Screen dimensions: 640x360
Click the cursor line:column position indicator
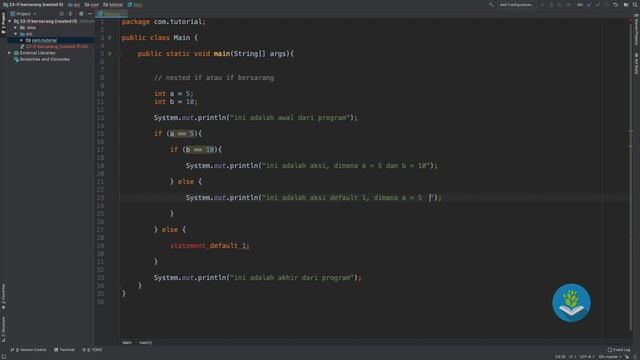(560, 357)
